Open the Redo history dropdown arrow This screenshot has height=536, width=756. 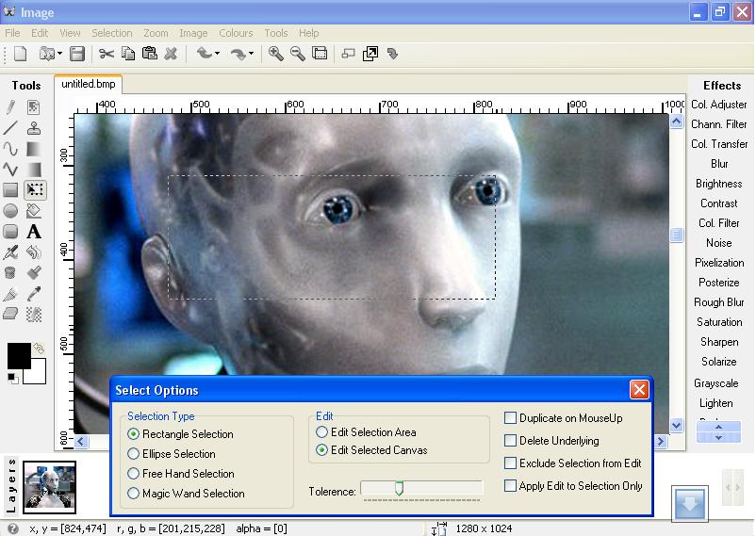point(251,54)
